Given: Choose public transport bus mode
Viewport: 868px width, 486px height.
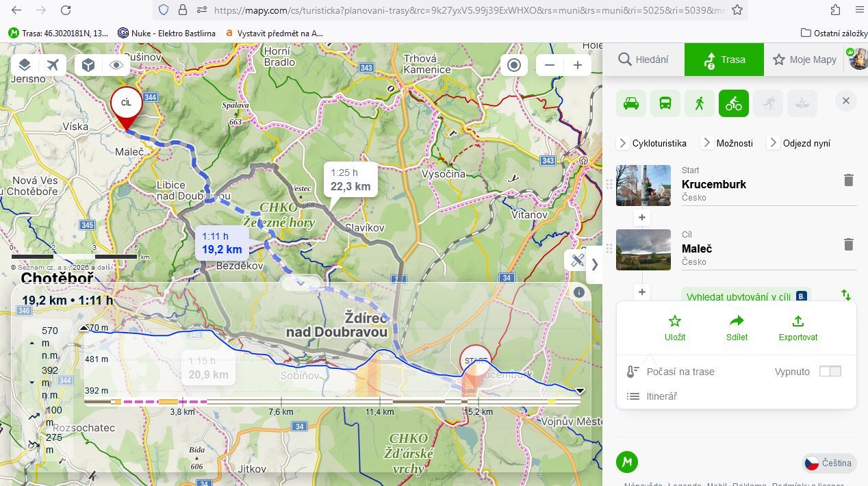Looking at the screenshot, I should 665,103.
